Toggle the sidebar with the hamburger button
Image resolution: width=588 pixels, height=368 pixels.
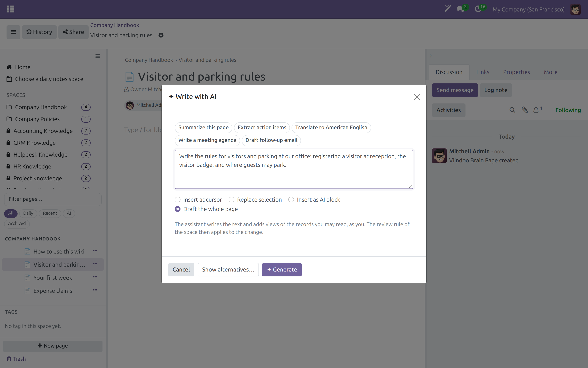click(13, 32)
